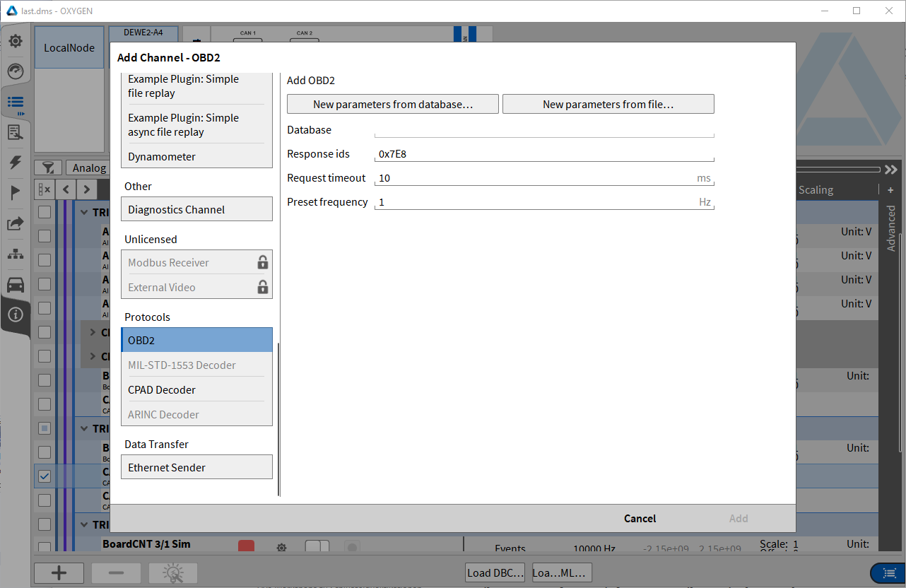Click the padlock beside Modbus Receiver
Screen dimensions: 906x588
262,262
